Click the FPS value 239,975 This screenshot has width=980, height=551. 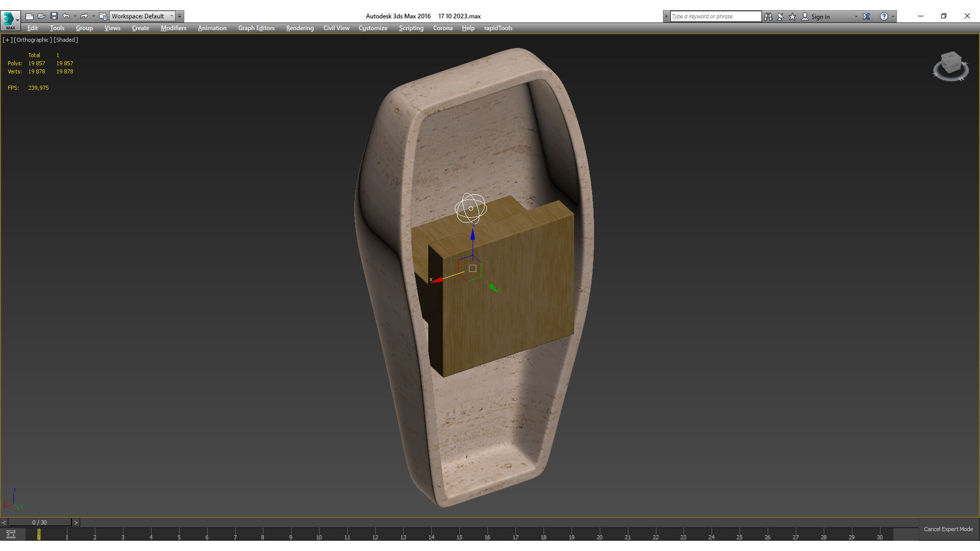pyautogui.click(x=38, y=88)
